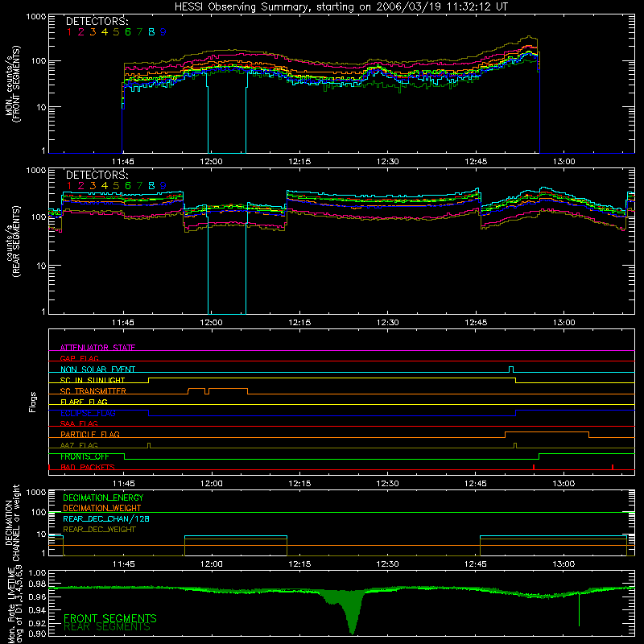
Task: Click the DECIMATION CHANNEL or weight axis title
Action: (12, 522)
